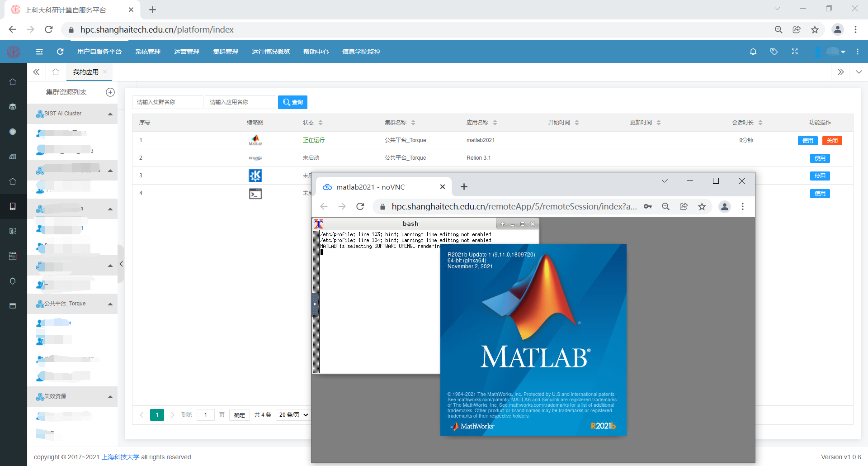
Task: Click the home icon next to 我的应用 tab
Action: (x=56, y=72)
